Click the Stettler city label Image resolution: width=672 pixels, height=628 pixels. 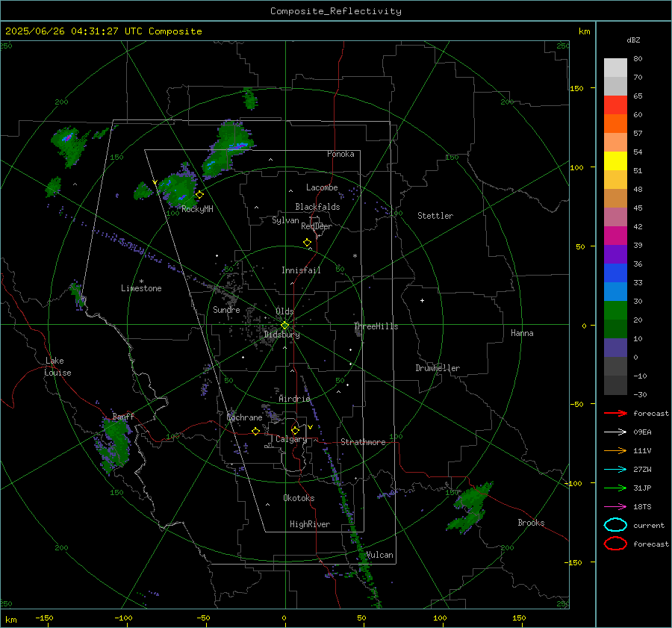(435, 216)
